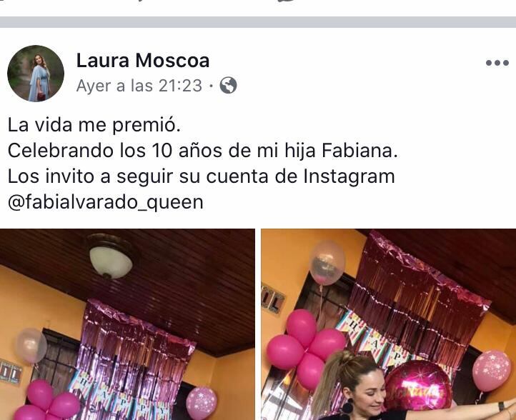Click the globe public audience icon
The image size is (516, 420).
pyautogui.click(x=228, y=86)
